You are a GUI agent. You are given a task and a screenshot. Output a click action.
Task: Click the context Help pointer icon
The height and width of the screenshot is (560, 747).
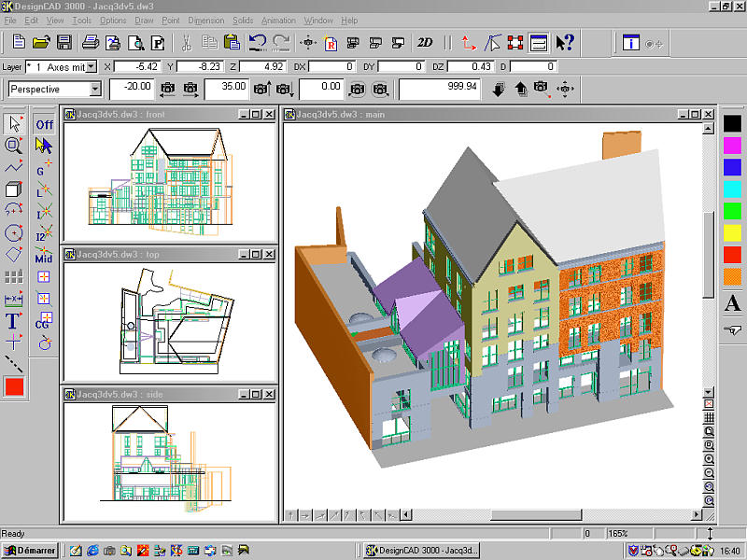click(564, 42)
